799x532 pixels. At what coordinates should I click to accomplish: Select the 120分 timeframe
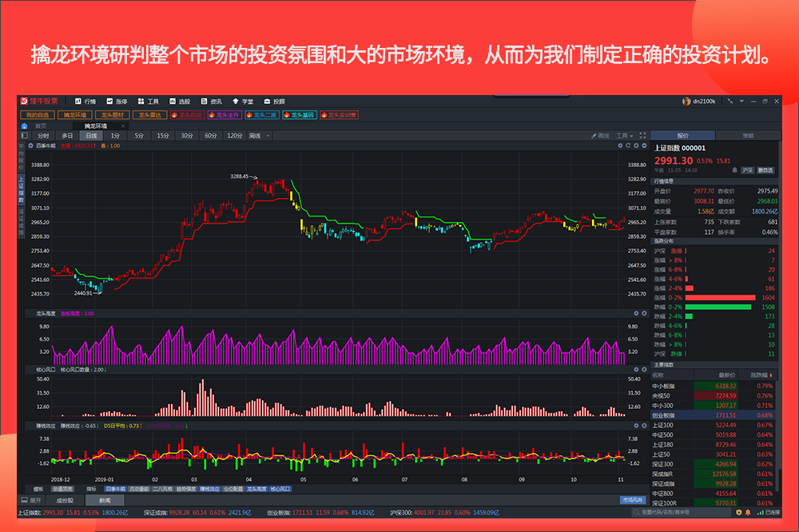click(235, 136)
